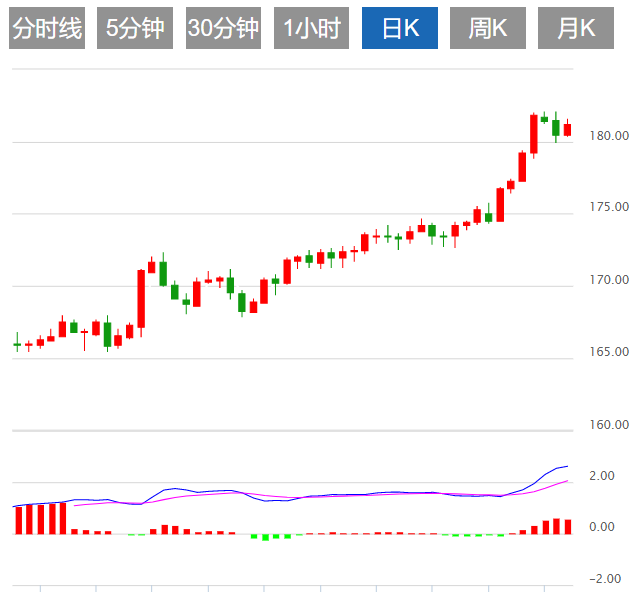Show the 1小时 chart
641x592 pixels.
coord(311,28)
